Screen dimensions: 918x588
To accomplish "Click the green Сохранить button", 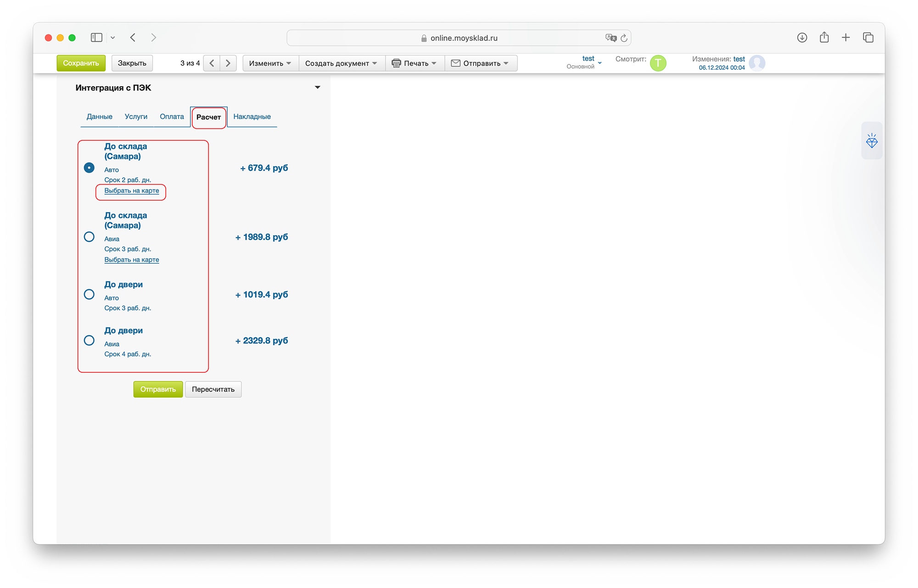I will click(81, 63).
